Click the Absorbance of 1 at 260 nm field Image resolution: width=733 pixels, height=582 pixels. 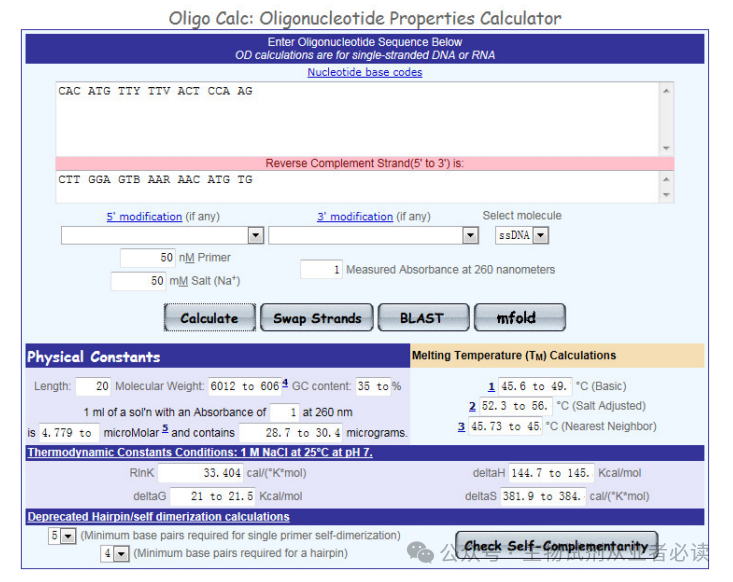click(285, 412)
